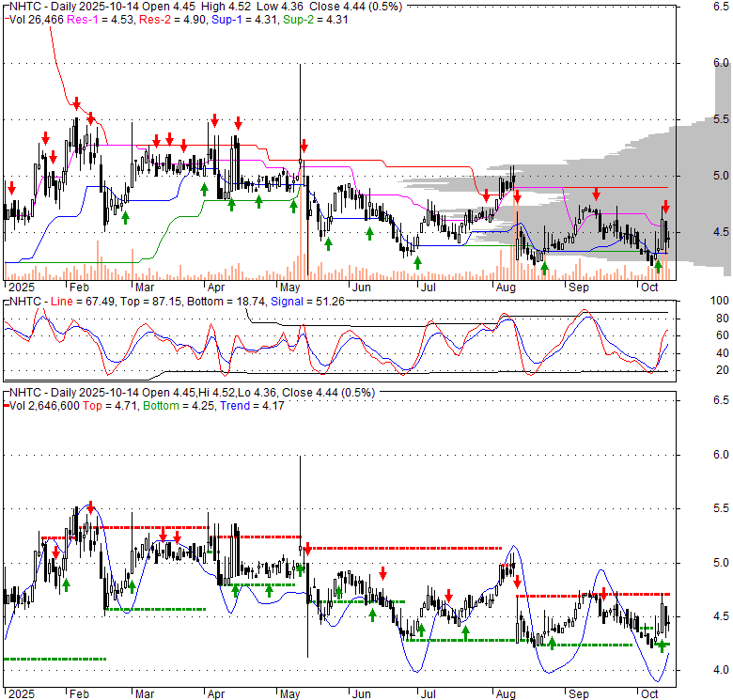
Task: Click the Feb label on top chart time axis
Action: coord(79,288)
